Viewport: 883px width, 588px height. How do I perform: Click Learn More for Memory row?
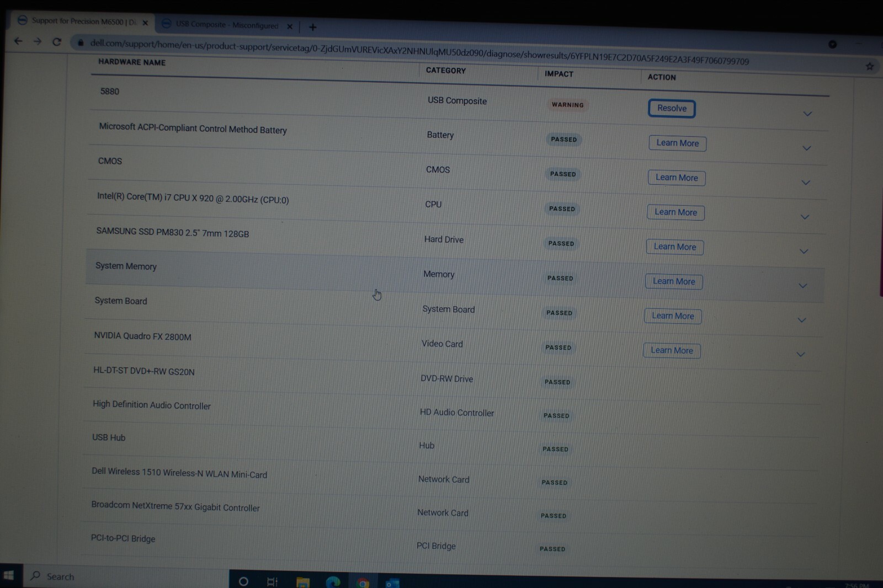coord(674,281)
